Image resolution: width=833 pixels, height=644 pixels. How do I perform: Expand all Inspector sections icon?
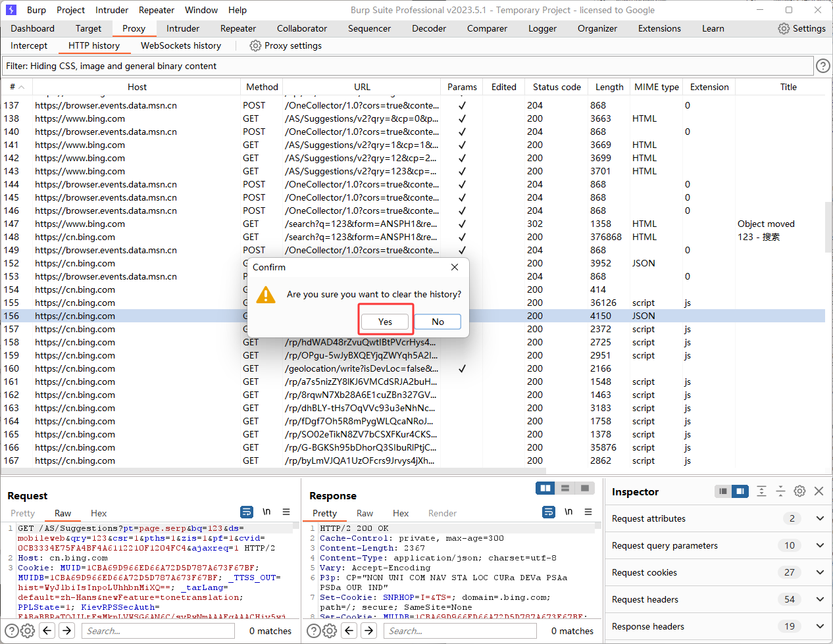click(x=761, y=491)
